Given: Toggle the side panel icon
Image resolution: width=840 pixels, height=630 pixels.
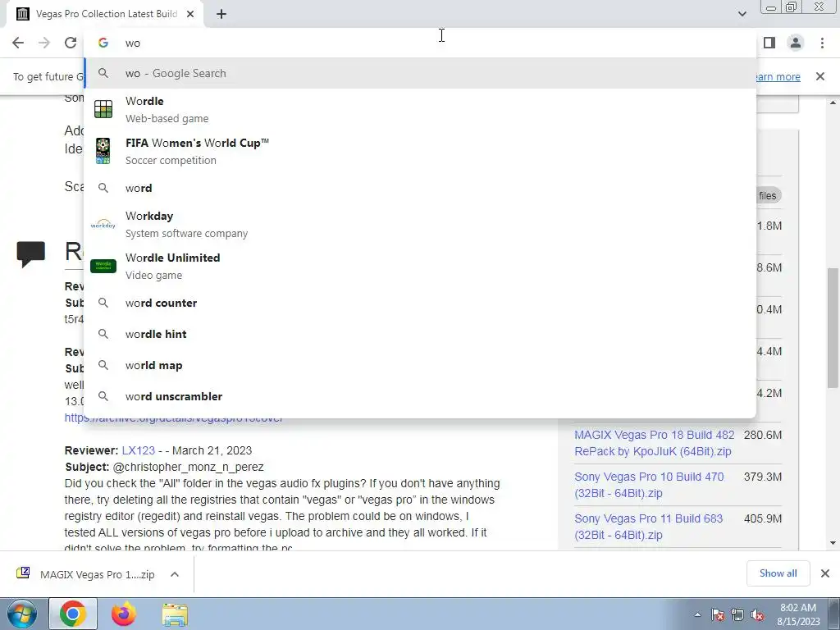Looking at the screenshot, I should [769, 43].
